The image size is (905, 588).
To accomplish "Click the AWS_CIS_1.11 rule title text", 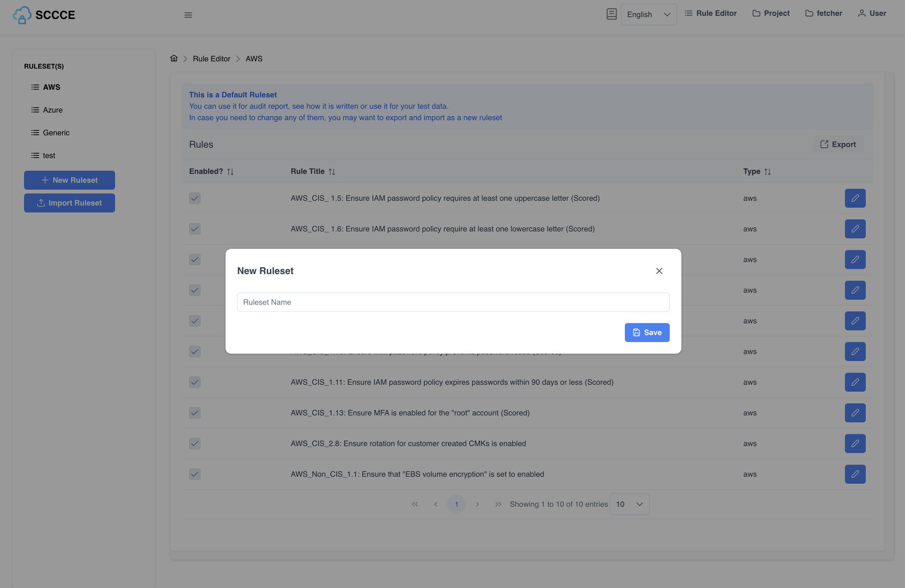I will [452, 382].
